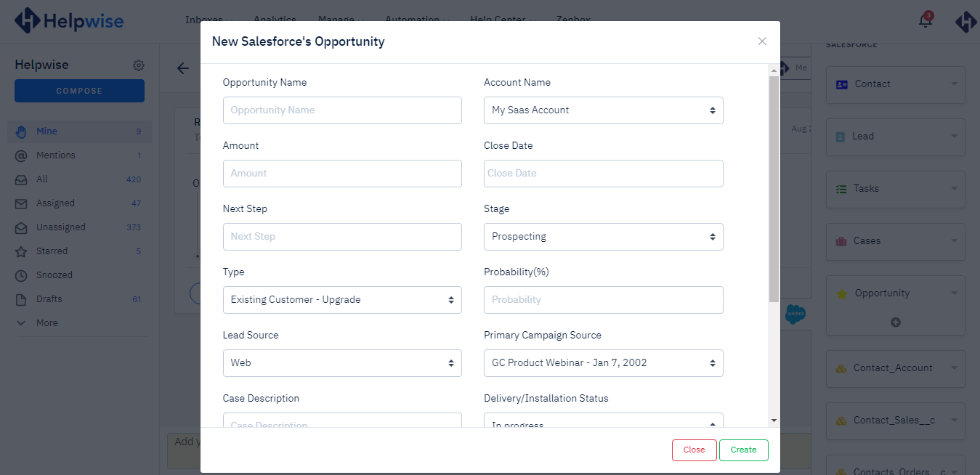Open the Helpwise settings gear
The image size is (980, 475).
(x=138, y=65)
